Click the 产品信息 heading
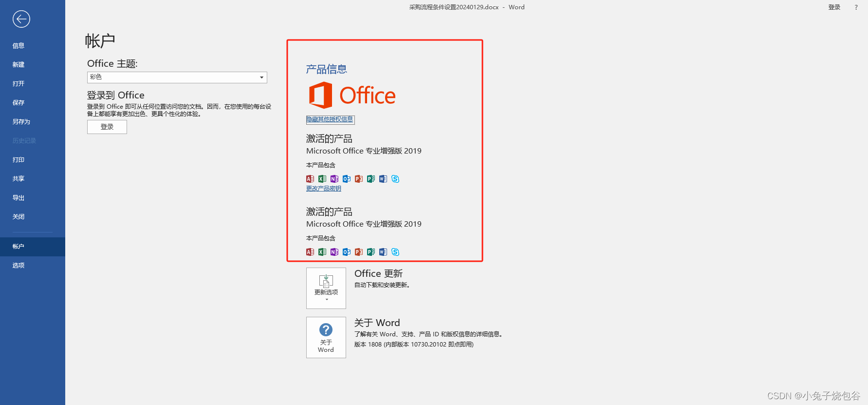The width and height of the screenshot is (868, 405). (327, 69)
